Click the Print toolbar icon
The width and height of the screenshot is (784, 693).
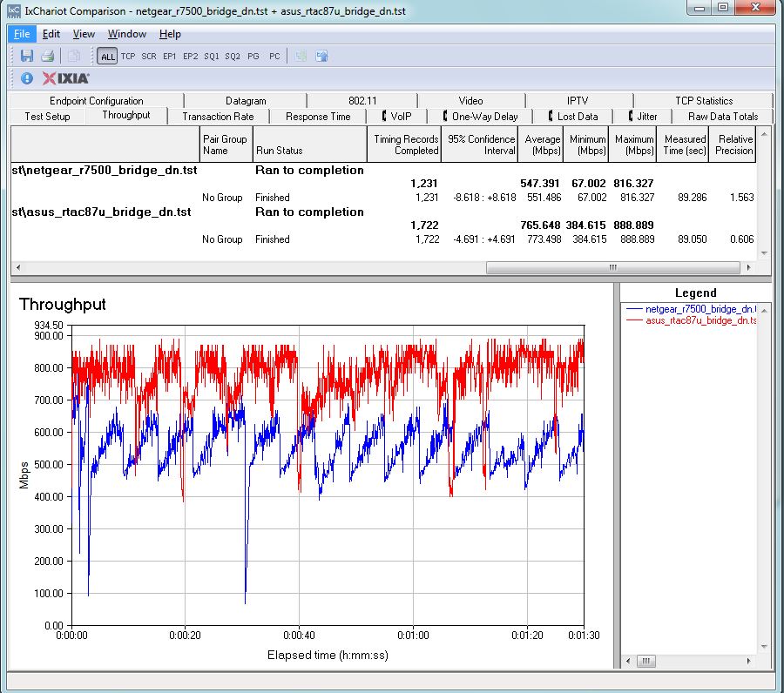pyautogui.click(x=48, y=56)
